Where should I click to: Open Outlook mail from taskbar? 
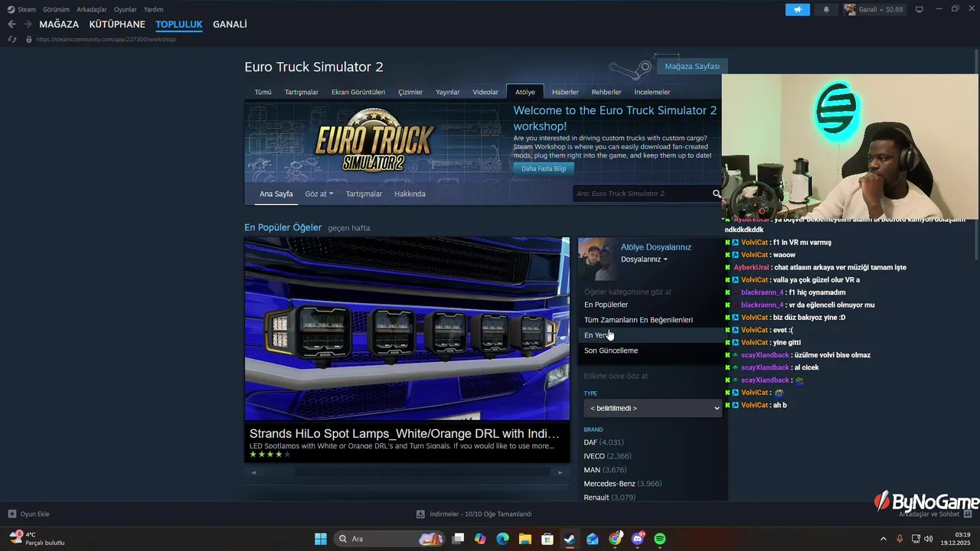coord(593,539)
